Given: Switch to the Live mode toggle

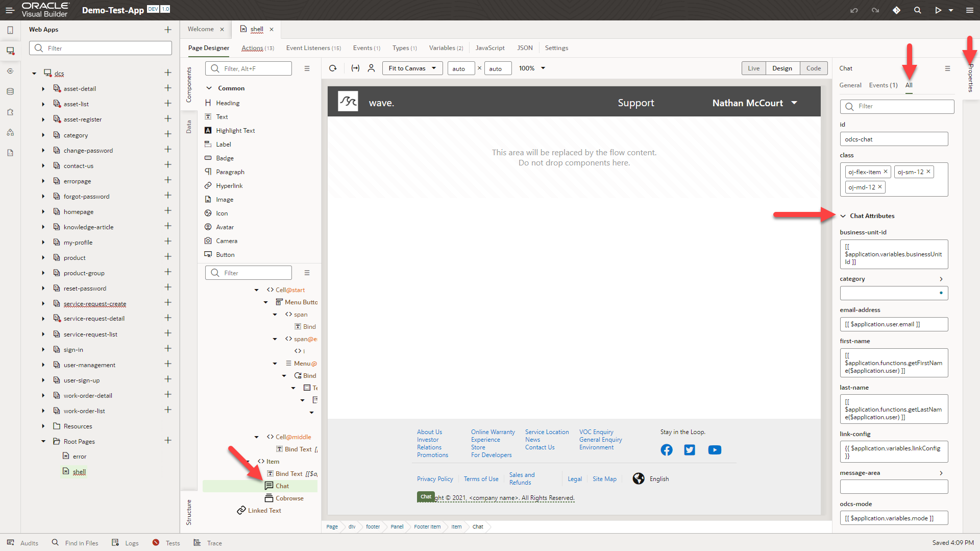Looking at the screenshot, I should click(754, 68).
